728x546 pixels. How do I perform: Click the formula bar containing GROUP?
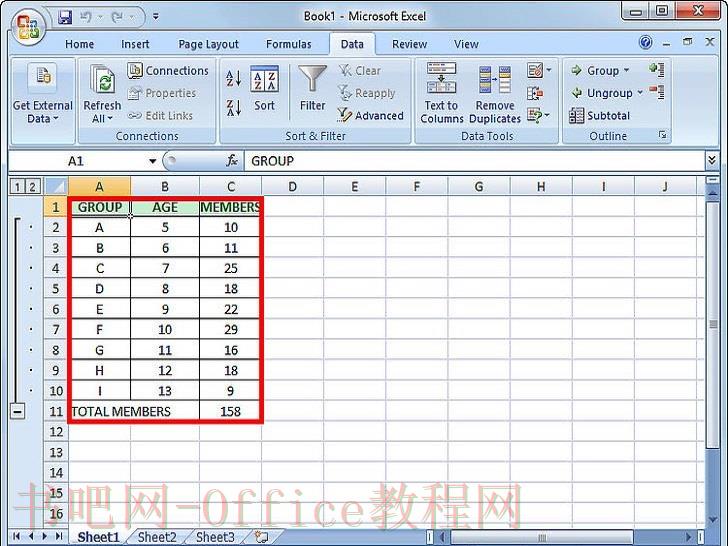[x=474, y=161]
